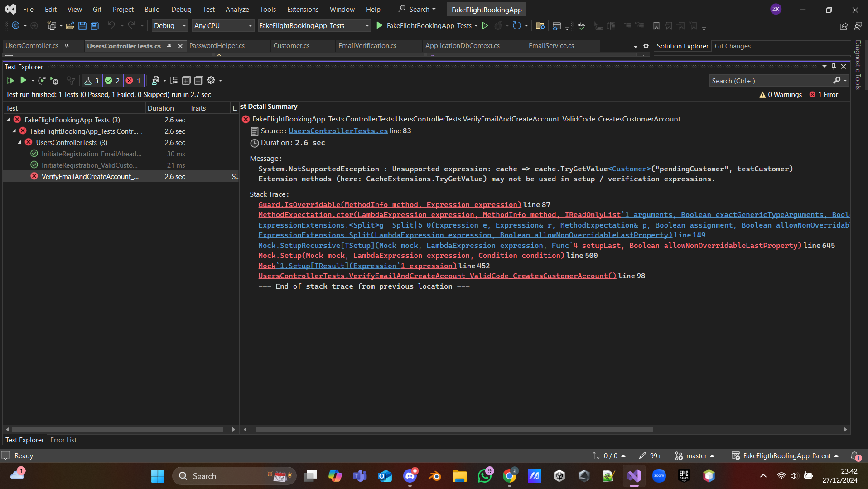The image size is (868, 489).
Task: Click the Undo icon
Action: pos(111,26)
